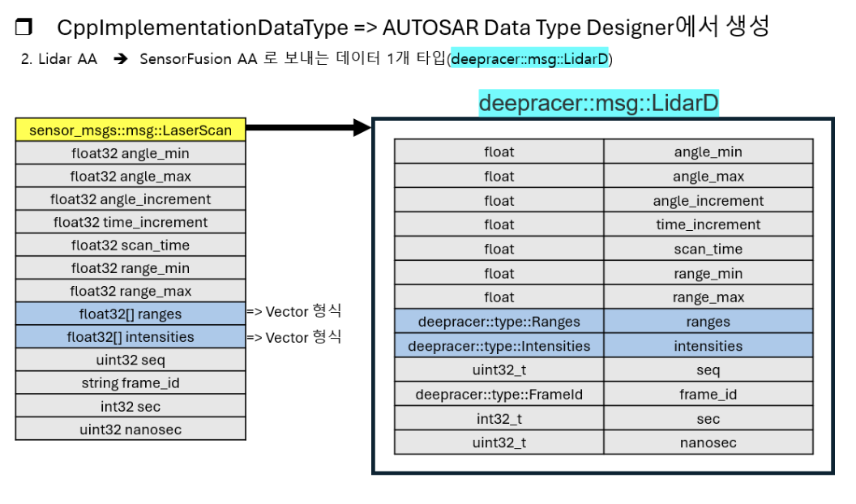
Task: Click the sensor_msgs::msg::LaserScan yellow header cell
Action: [131, 130]
